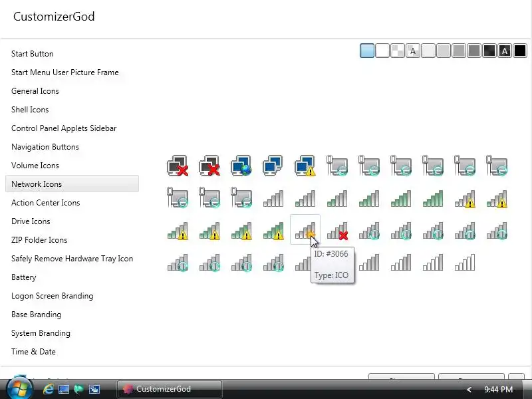Click the Windows Start orb
532x399 pixels.
click(x=19, y=388)
